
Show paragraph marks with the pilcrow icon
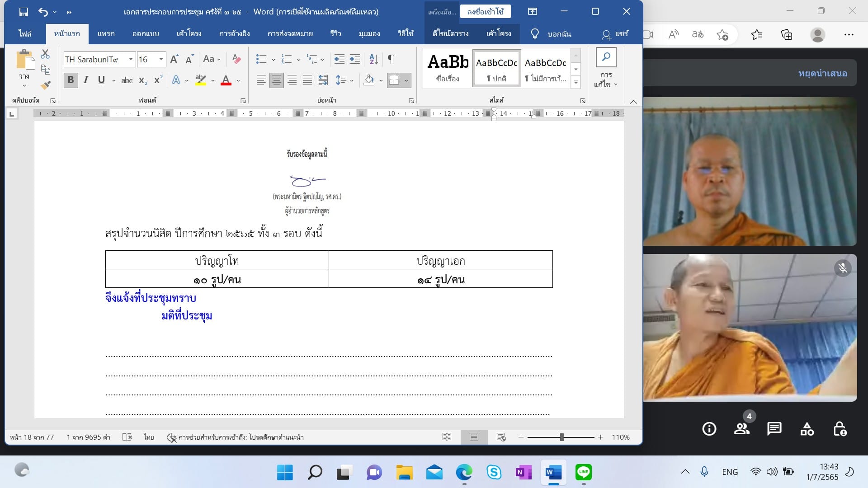(x=392, y=59)
